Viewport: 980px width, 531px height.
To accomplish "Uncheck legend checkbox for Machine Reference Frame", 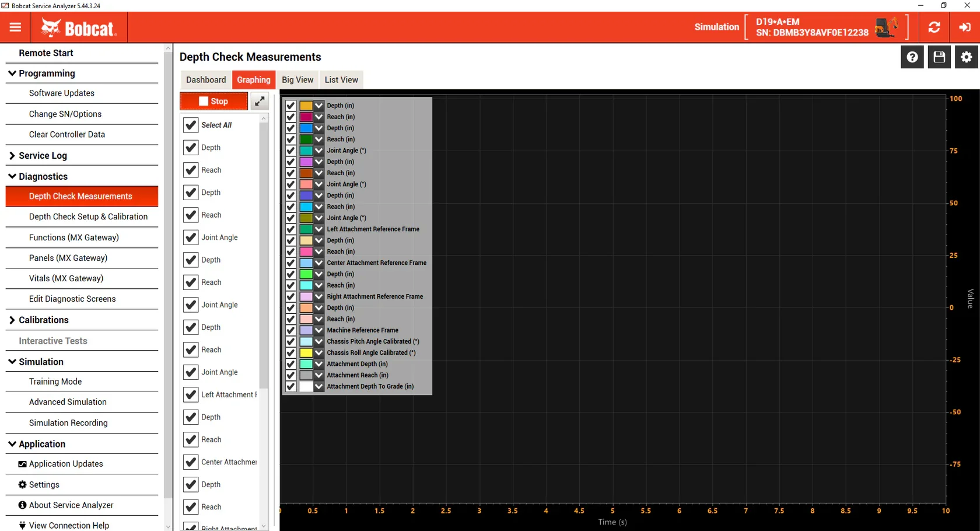I will (x=290, y=330).
